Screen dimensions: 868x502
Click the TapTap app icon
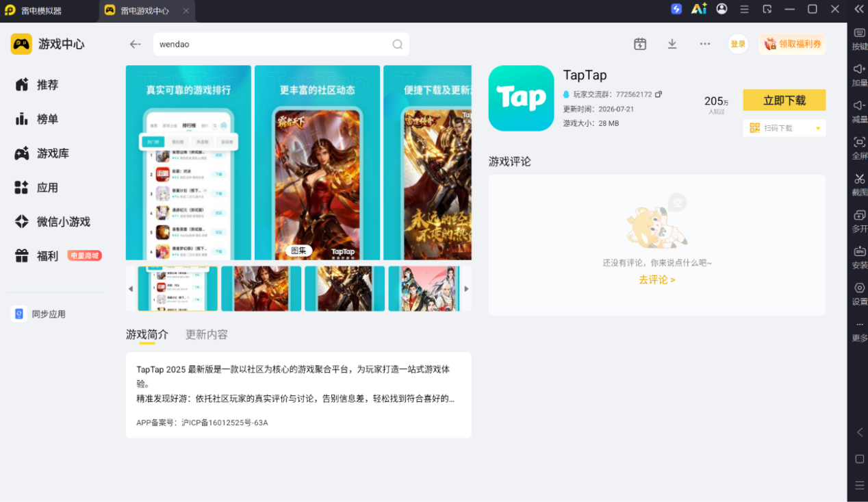[521, 98]
